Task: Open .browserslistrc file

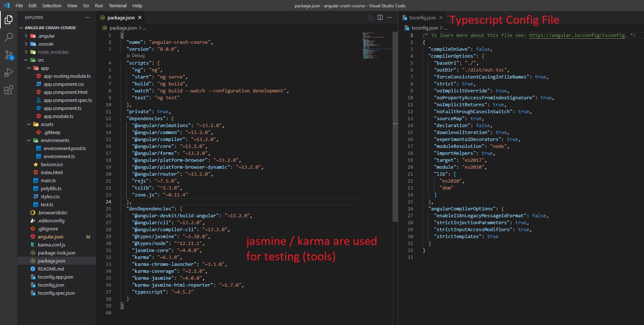Action: 57,213
